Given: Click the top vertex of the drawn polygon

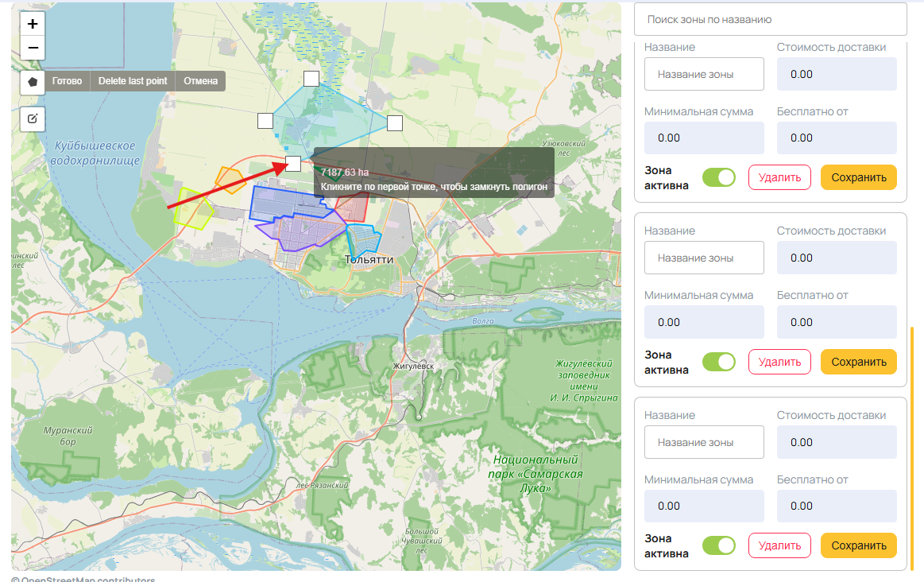Looking at the screenshot, I should click(x=311, y=79).
